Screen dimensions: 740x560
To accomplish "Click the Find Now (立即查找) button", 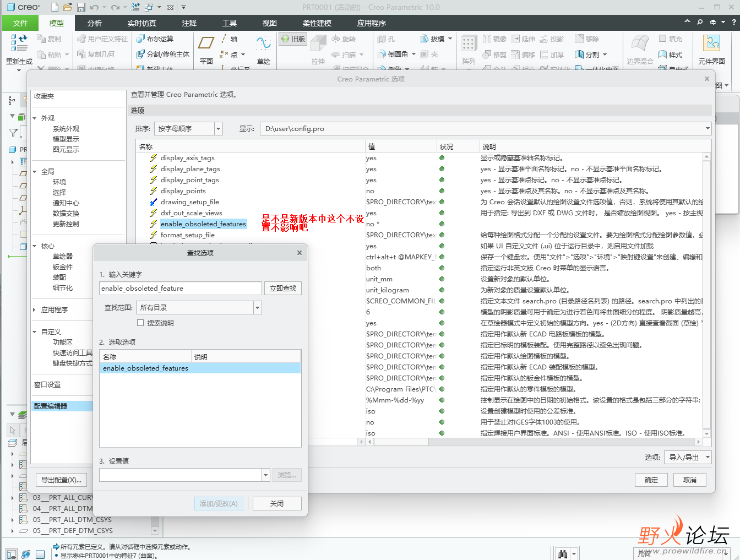I will click(283, 289).
